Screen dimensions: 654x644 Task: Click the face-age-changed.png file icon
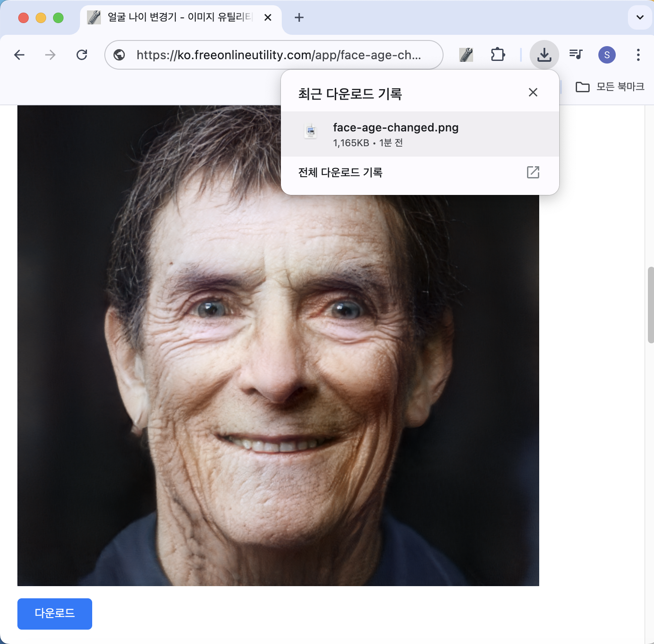point(310,131)
